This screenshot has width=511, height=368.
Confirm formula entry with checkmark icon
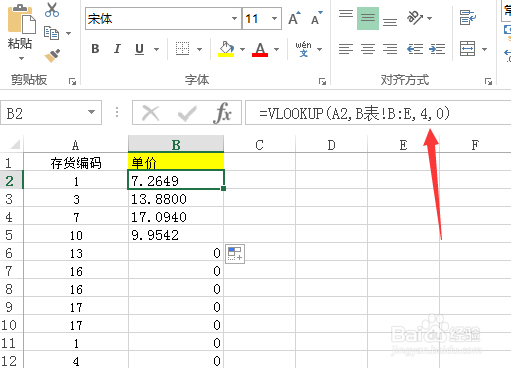tap(187, 113)
